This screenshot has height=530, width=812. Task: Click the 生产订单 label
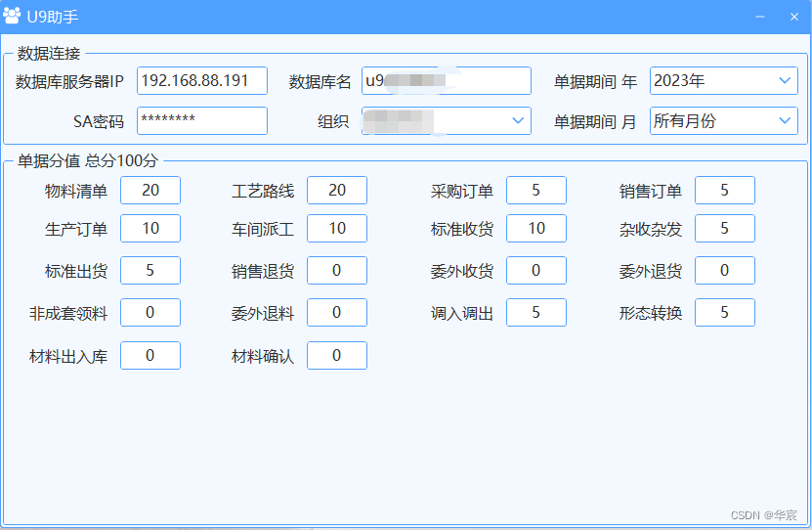click(x=76, y=229)
